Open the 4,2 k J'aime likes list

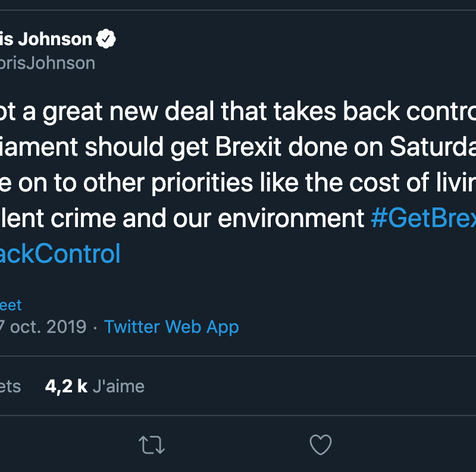coord(95,386)
